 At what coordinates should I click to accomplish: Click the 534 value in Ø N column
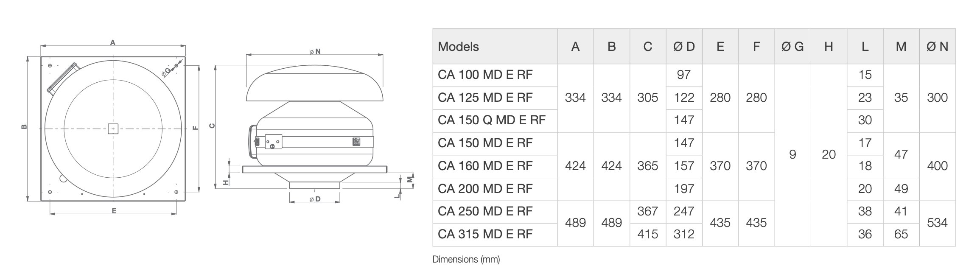tap(937, 223)
